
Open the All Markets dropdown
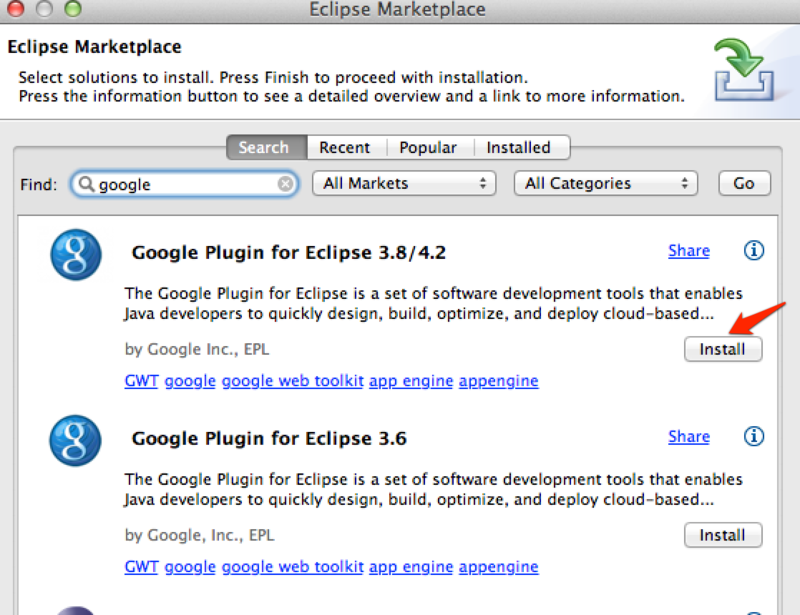(404, 183)
